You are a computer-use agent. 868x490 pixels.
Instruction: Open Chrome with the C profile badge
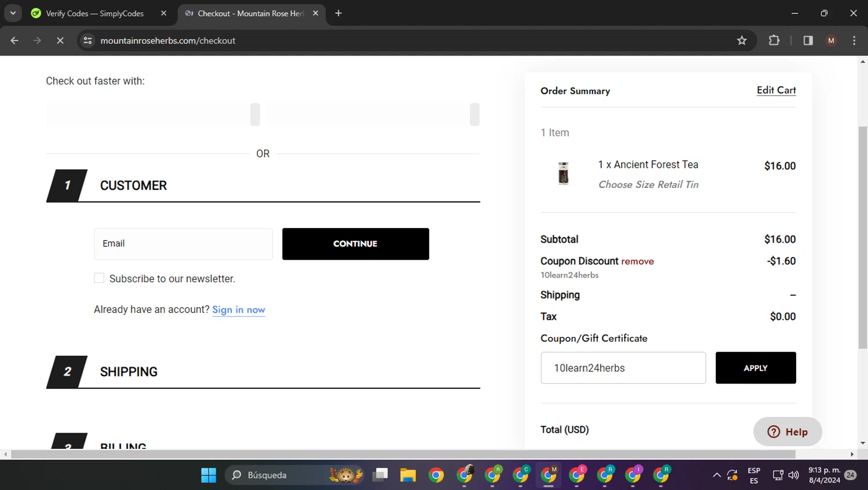point(521,475)
